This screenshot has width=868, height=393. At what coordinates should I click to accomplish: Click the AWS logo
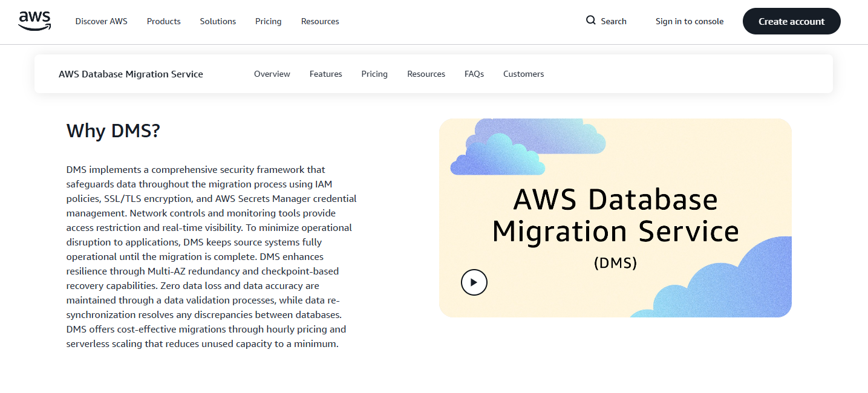pos(34,20)
